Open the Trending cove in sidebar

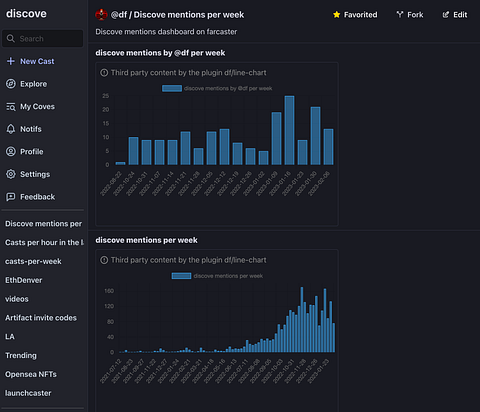click(x=21, y=356)
